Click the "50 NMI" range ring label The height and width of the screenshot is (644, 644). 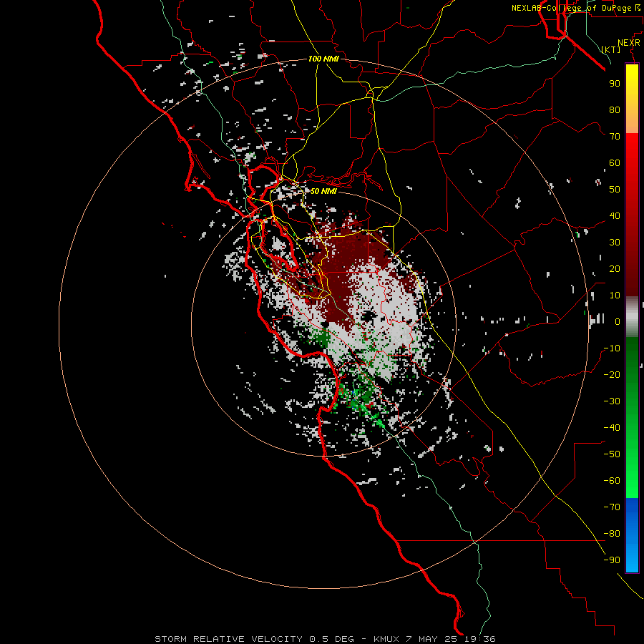point(323,191)
